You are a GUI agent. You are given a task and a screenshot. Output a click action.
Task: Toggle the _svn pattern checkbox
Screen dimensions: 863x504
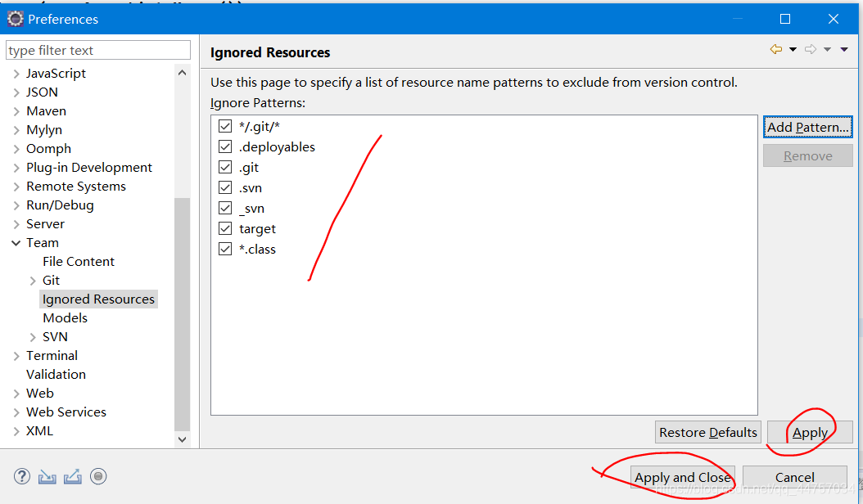click(x=225, y=208)
